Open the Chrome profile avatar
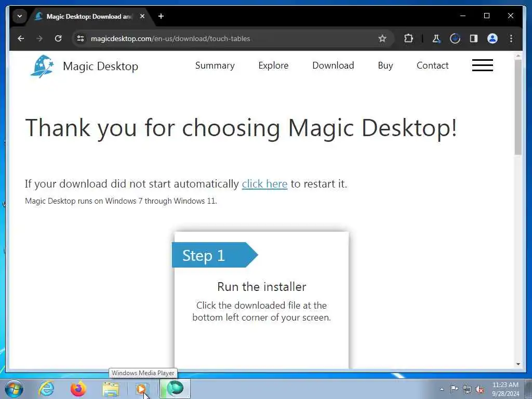The image size is (532, 399). [x=493, y=38]
